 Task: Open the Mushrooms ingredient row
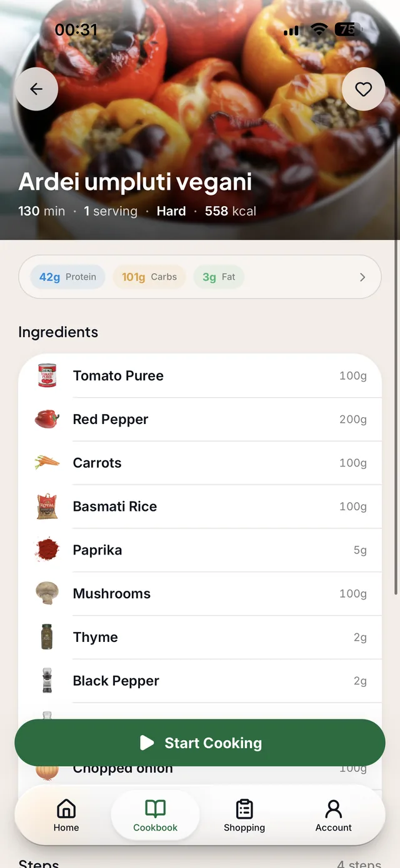200,594
